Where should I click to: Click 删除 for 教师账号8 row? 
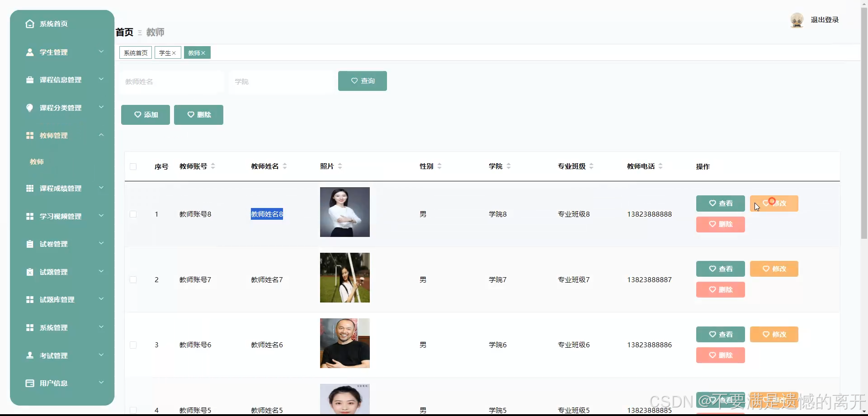pyautogui.click(x=721, y=224)
